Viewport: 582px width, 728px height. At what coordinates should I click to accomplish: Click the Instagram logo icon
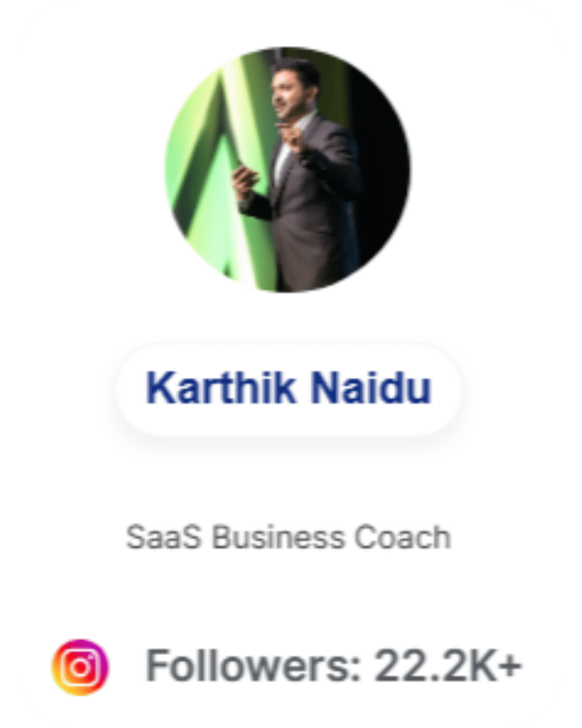tap(80, 667)
